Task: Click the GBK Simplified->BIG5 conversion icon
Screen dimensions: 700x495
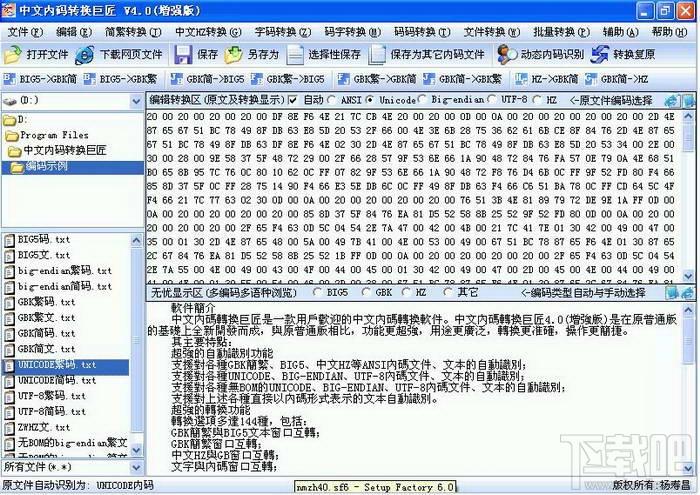Action: point(177,79)
